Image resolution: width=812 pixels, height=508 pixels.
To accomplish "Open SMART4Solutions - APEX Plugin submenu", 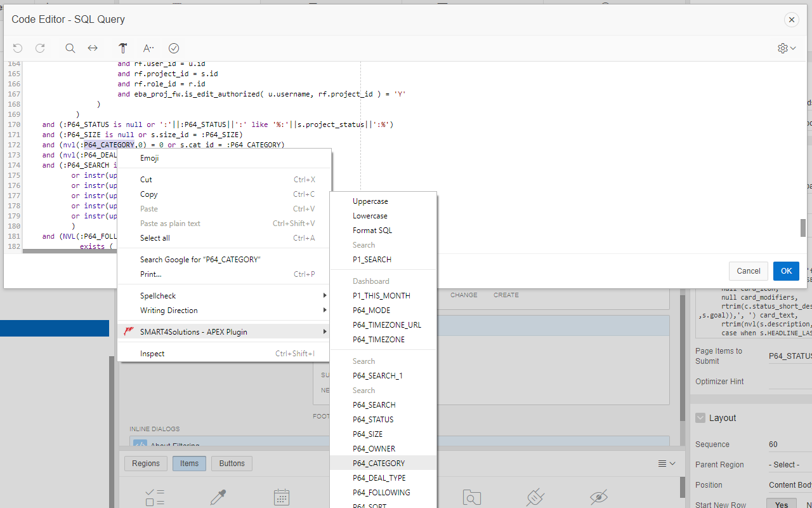I will tap(223, 332).
